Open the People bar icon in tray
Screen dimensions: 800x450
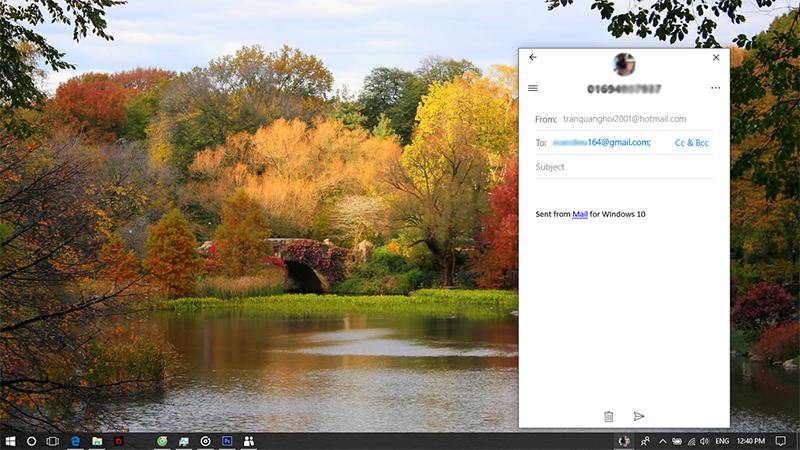(645, 441)
